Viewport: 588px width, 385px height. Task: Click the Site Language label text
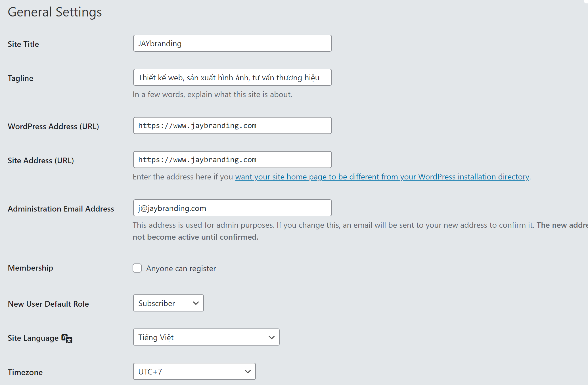pos(33,338)
